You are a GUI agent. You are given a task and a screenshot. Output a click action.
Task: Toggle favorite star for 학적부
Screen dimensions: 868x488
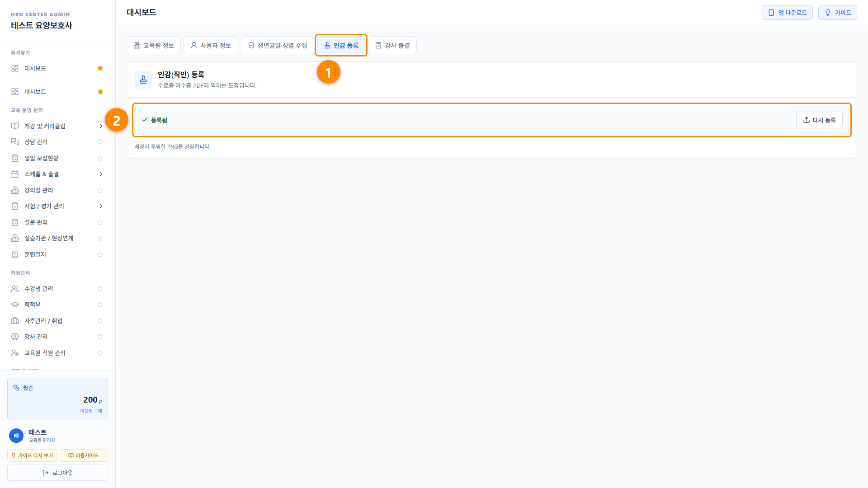pyautogui.click(x=100, y=305)
